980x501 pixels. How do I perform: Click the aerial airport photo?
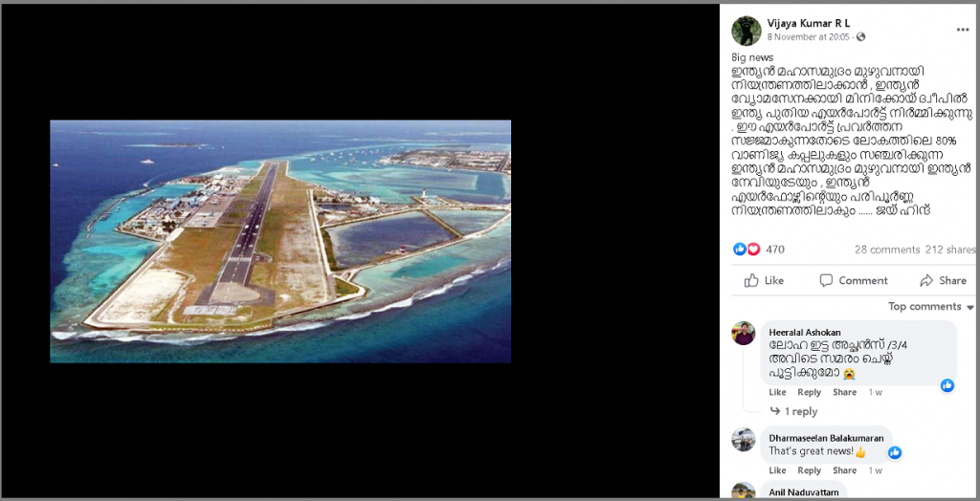[x=280, y=241]
